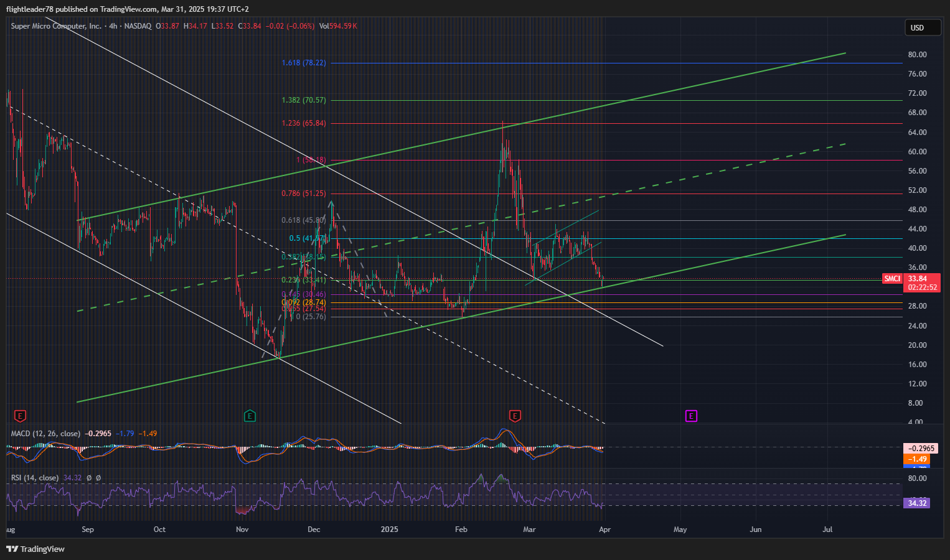Select the RSI (14, close) indicator legend
This screenshot has width=950, height=560.
click(35, 478)
